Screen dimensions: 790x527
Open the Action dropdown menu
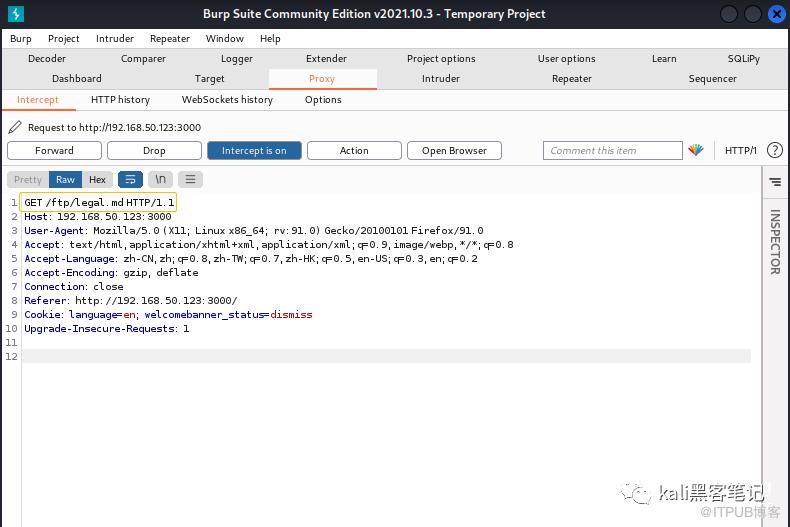[x=354, y=151]
